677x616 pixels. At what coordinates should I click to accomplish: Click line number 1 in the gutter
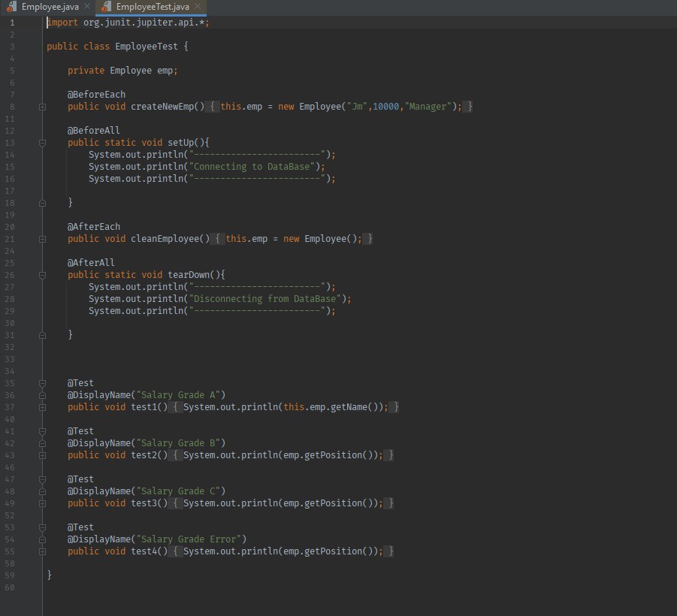(x=12, y=23)
